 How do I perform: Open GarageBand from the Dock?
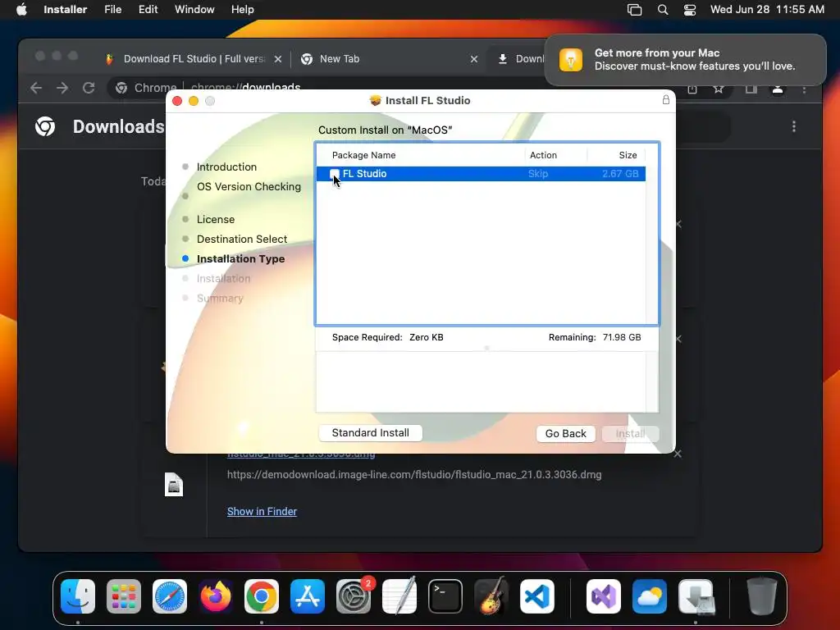point(491,596)
